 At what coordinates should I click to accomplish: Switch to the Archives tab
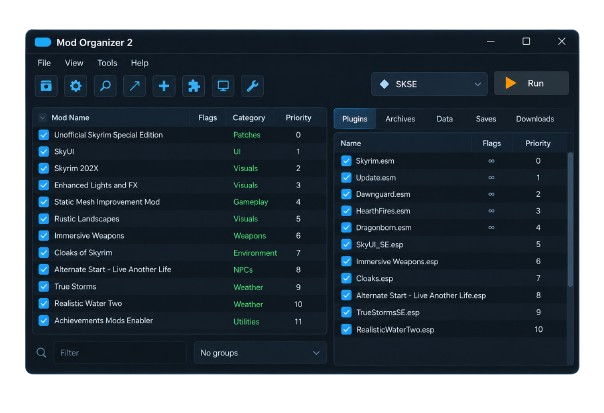click(x=400, y=119)
